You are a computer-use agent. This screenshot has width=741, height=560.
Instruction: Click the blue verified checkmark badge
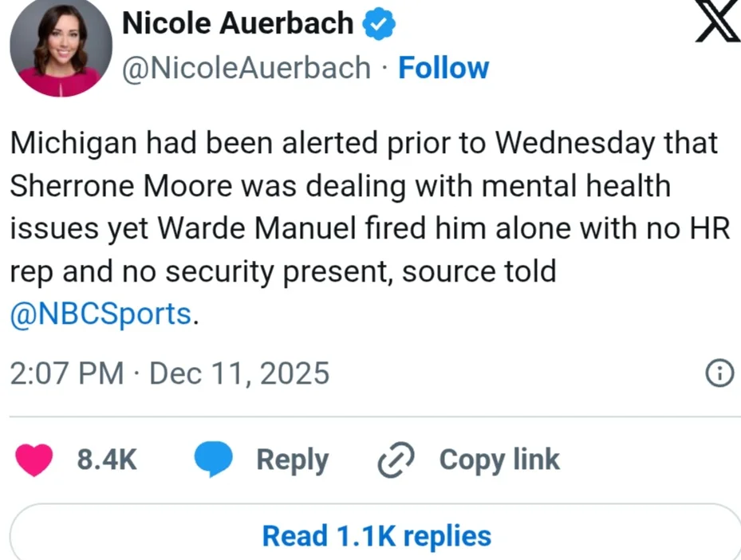point(380,24)
